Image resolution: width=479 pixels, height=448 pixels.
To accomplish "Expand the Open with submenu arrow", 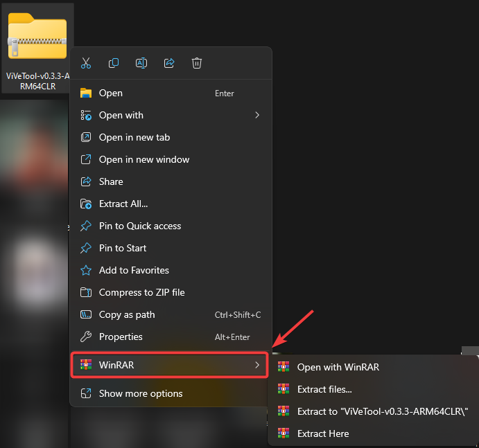I will pyautogui.click(x=257, y=115).
